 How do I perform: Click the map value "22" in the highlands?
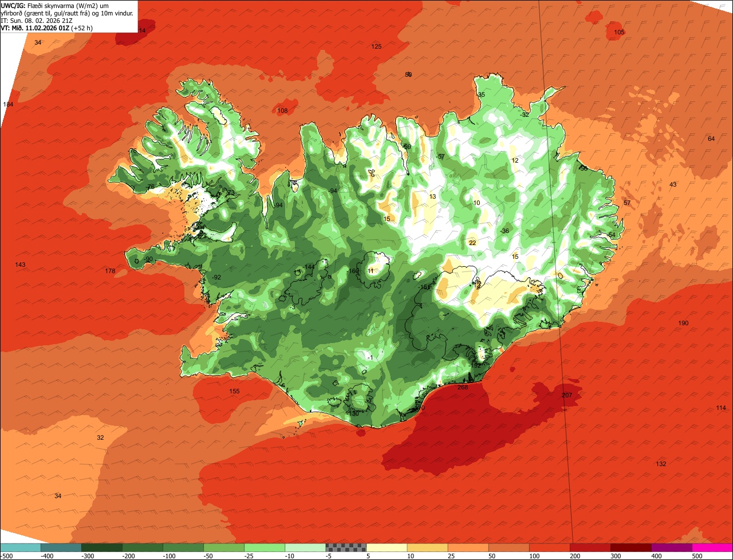472,243
